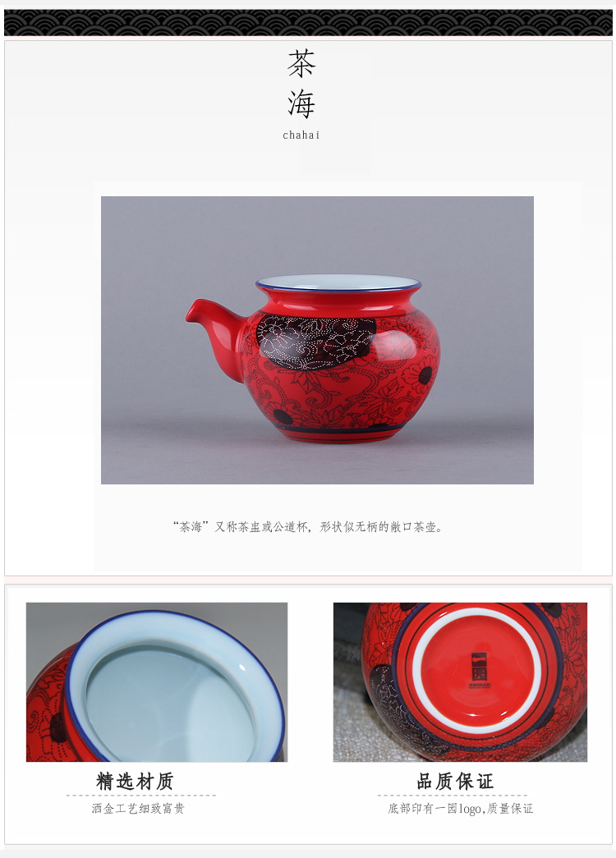Viewport: 616px width, 858px height.
Task: Click the 底部印有一园logo,质量保证 caption
Action: (x=460, y=808)
